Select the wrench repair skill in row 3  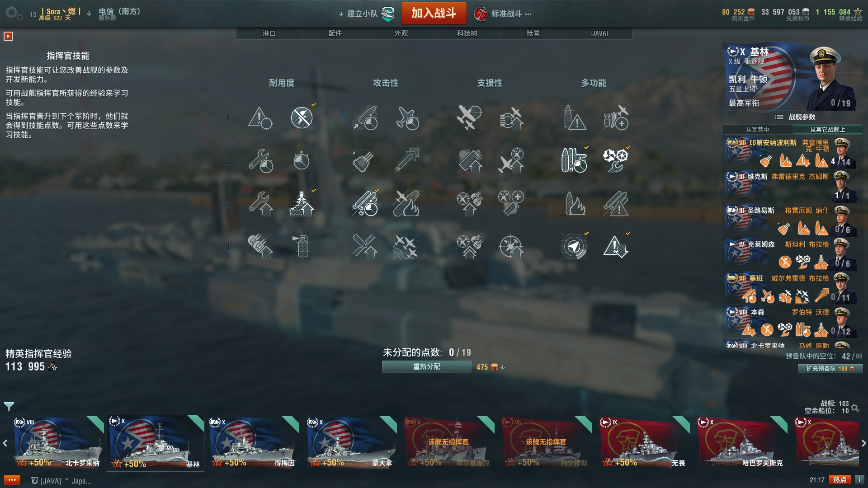(x=260, y=204)
